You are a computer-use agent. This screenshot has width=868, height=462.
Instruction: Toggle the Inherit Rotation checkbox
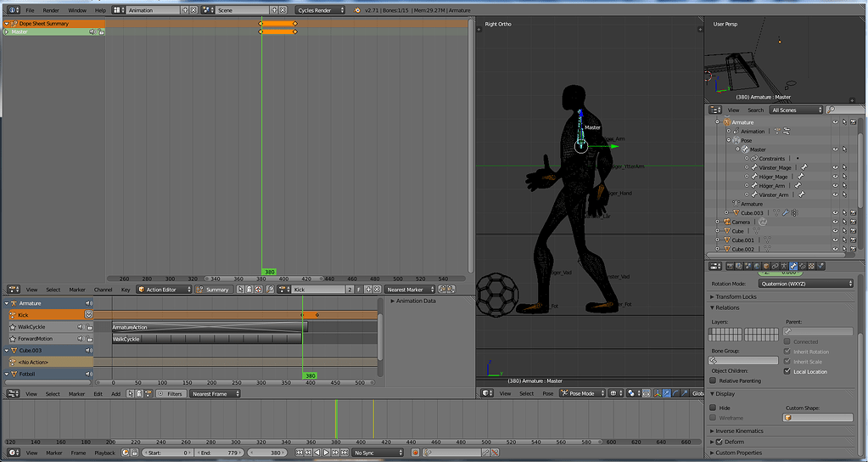(787, 352)
